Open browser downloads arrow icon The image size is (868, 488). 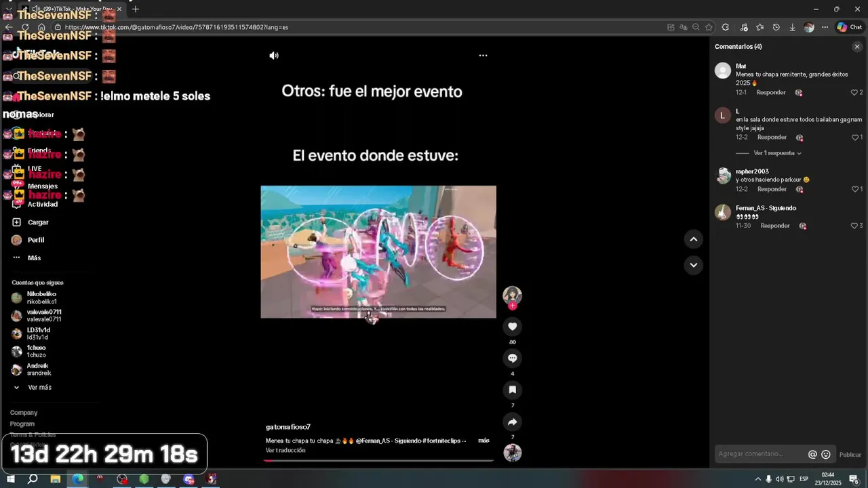click(792, 27)
